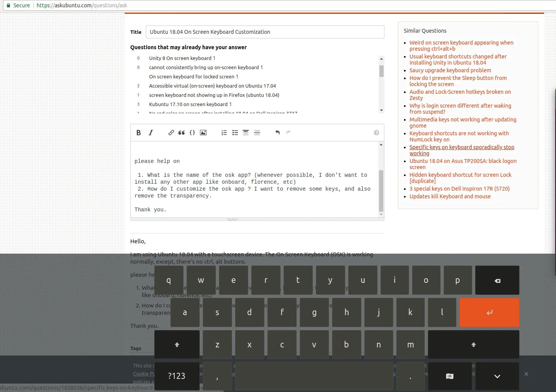The image size is (556, 392).
Task: Create a numbered list in editor
Action: click(224, 133)
